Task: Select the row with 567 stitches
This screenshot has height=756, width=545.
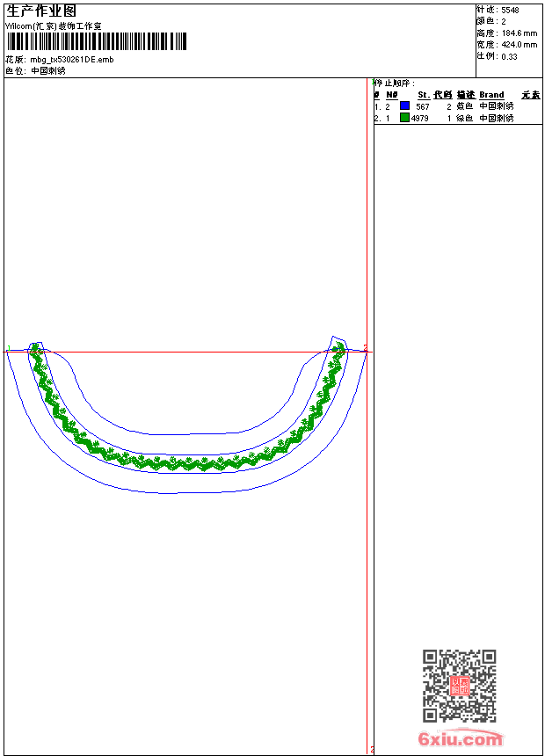Action: [x=457, y=106]
